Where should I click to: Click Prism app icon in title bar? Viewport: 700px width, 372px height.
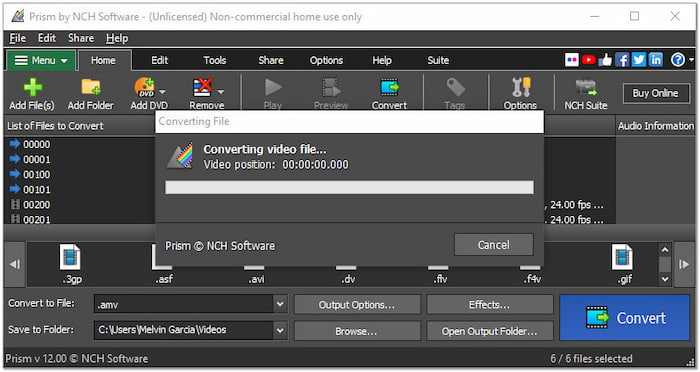[x=18, y=16]
